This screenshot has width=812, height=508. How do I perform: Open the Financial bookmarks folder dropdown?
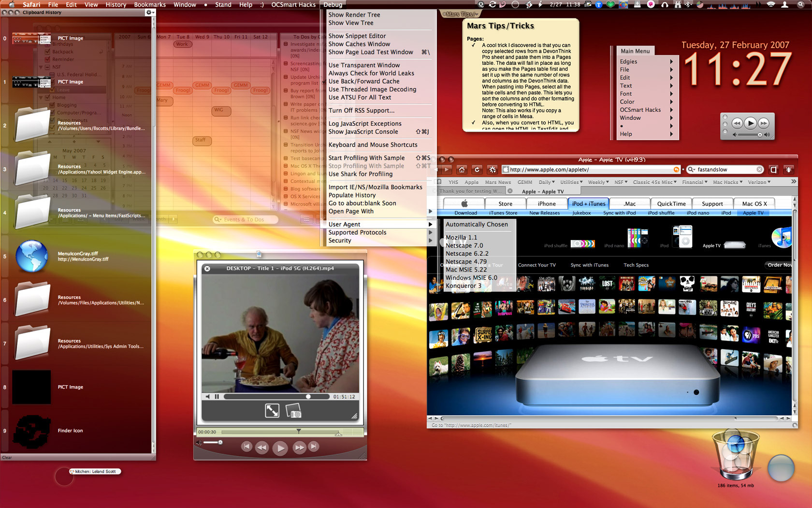[x=695, y=182]
